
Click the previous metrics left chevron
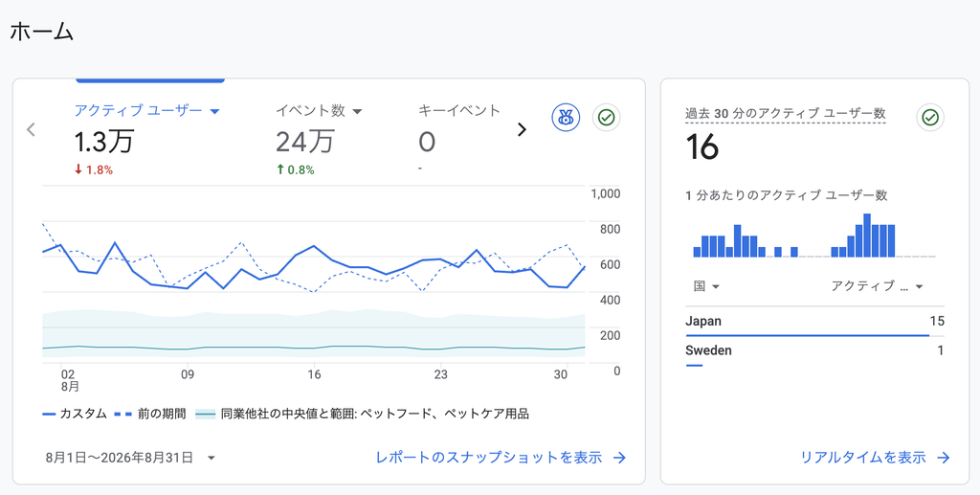coord(31,129)
